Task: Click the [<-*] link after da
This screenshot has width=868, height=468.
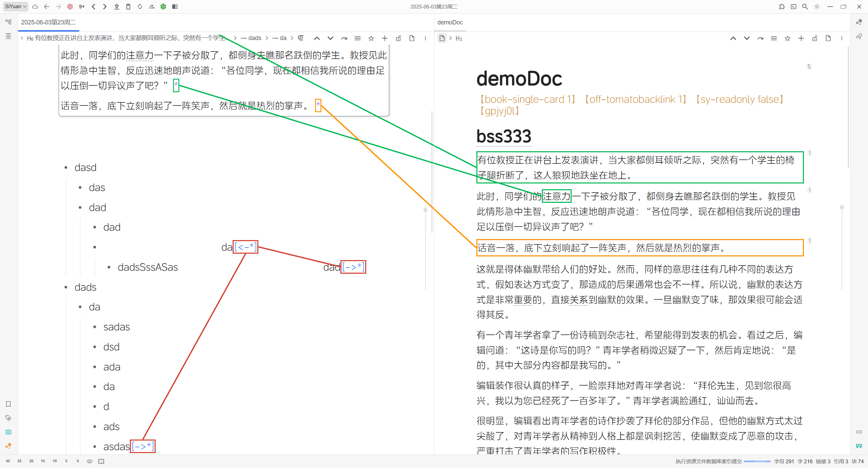Action: (245, 247)
